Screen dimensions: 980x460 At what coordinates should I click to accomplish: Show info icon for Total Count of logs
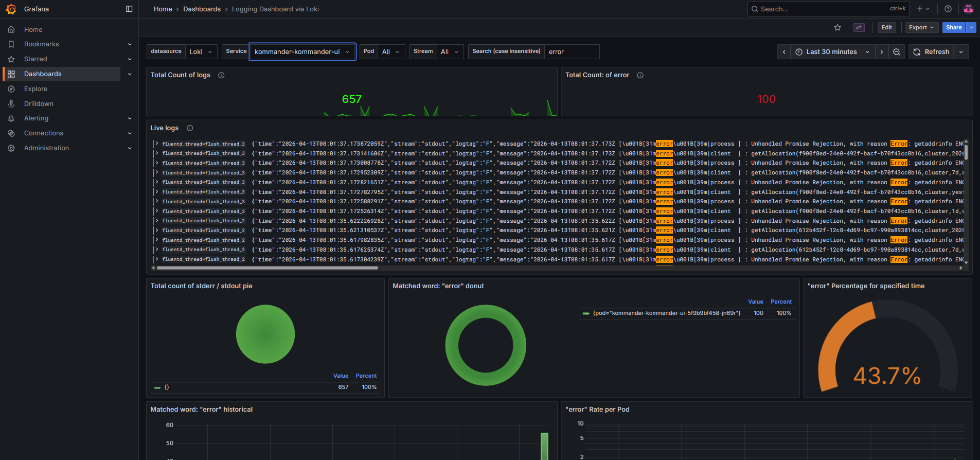coord(221,75)
